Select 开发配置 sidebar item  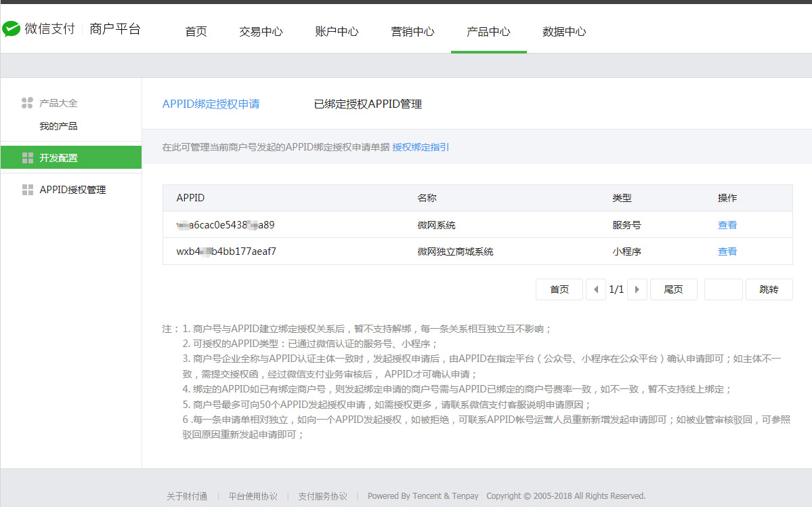point(71,158)
